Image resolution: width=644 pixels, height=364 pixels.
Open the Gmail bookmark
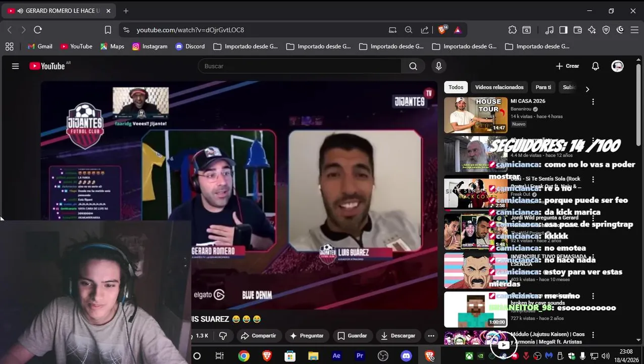click(x=40, y=47)
